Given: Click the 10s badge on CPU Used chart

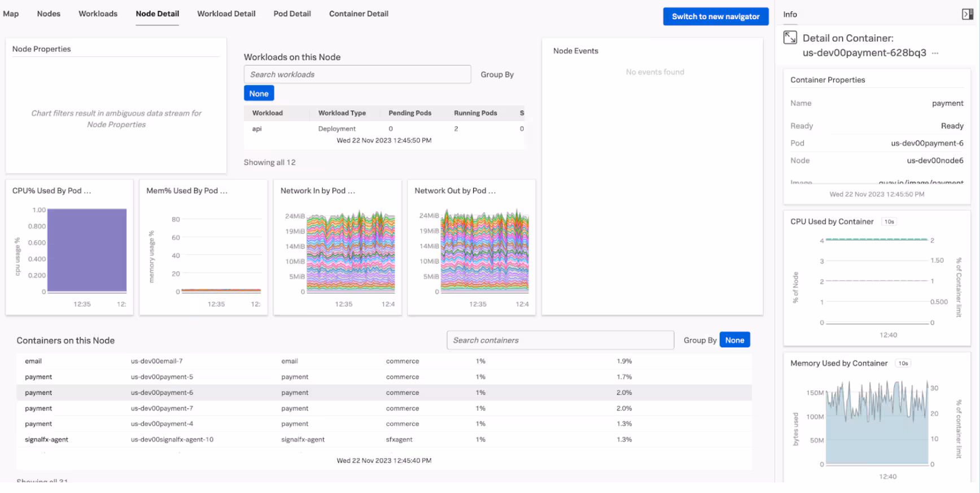Looking at the screenshot, I should tap(889, 222).
